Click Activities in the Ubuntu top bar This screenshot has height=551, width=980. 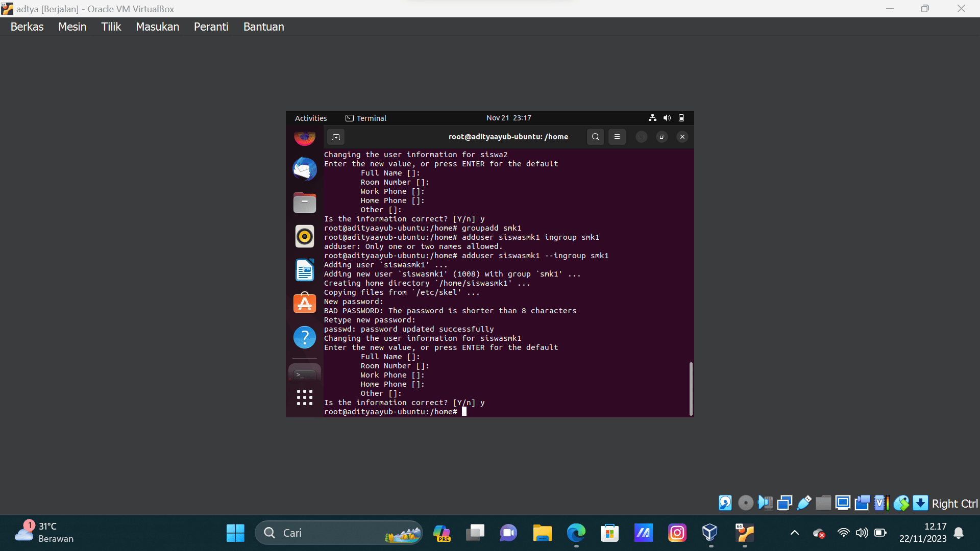click(x=311, y=118)
